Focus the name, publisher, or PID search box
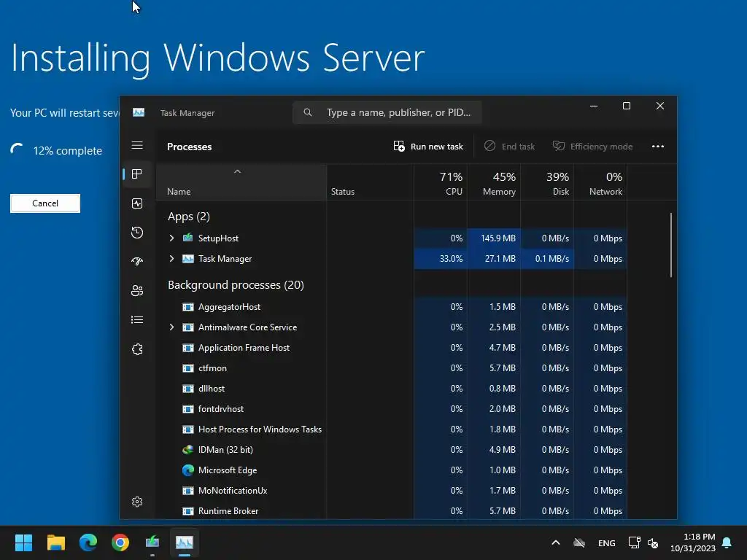 point(387,112)
